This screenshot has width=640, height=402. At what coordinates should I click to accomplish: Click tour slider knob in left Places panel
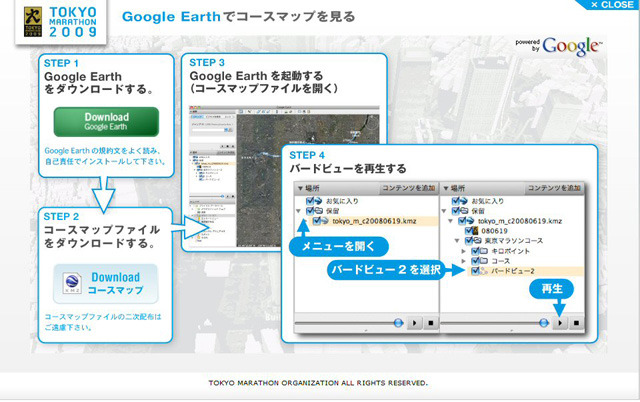pyautogui.click(x=398, y=323)
